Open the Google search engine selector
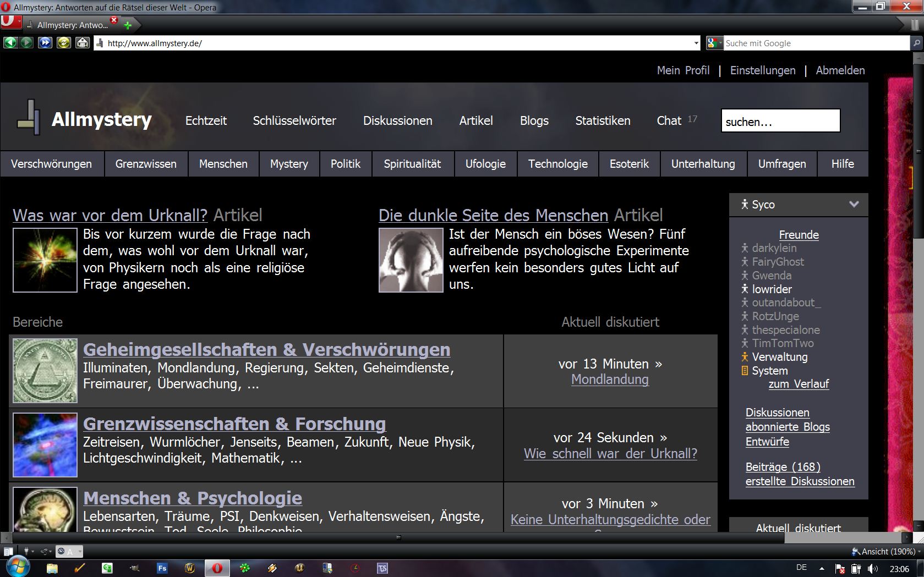The height and width of the screenshot is (577, 924). click(715, 43)
